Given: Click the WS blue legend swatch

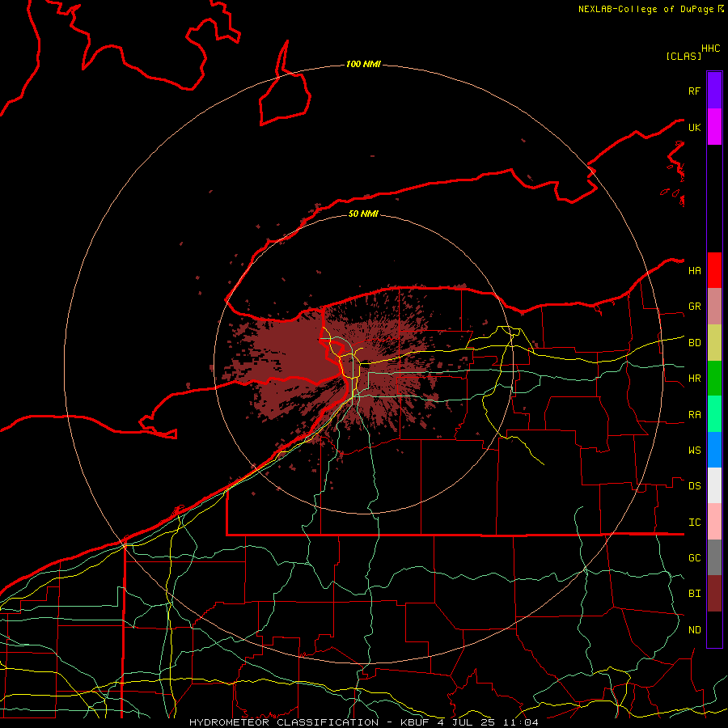Looking at the screenshot, I should pyautogui.click(x=714, y=450).
